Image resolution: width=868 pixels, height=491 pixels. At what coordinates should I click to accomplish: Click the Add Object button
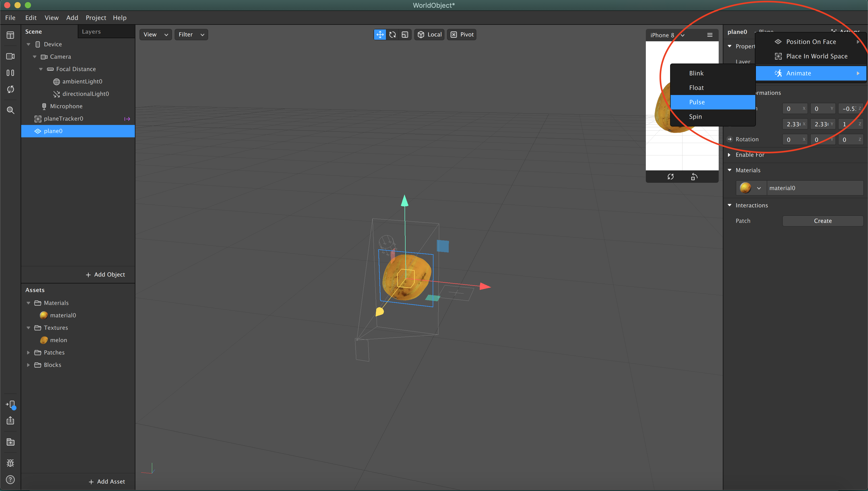[x=106, y=274]
